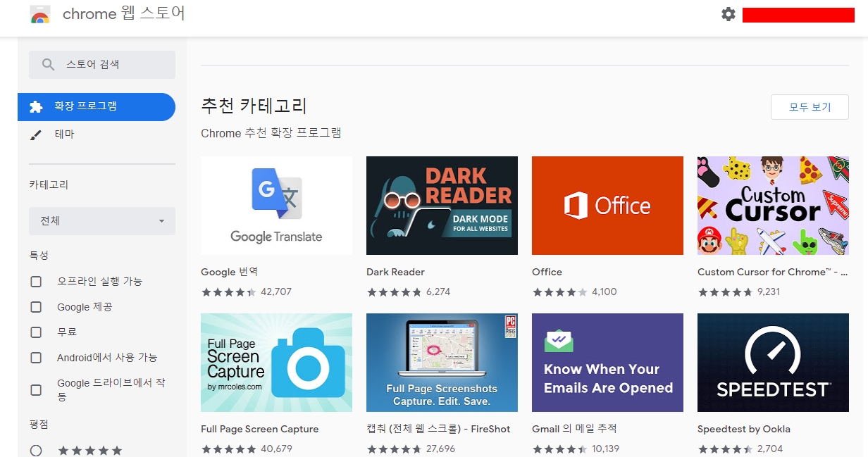Viewport: 868px width, 457px height.
Task: Click the 캡춰 (전체 웹 스크롤) - FireShot title
Action: coord(438,429)
